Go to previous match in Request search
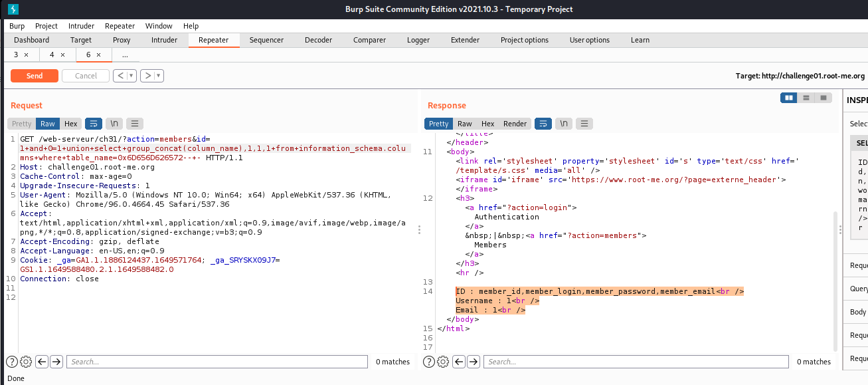The image size is (868, 385). [x=41, y=362]
